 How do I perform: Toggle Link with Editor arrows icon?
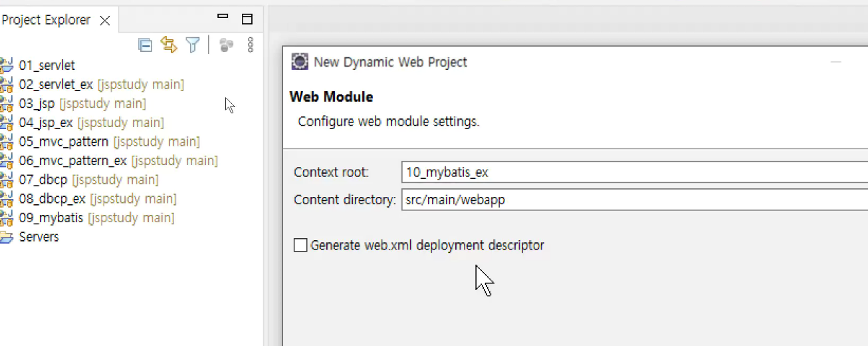169,45
